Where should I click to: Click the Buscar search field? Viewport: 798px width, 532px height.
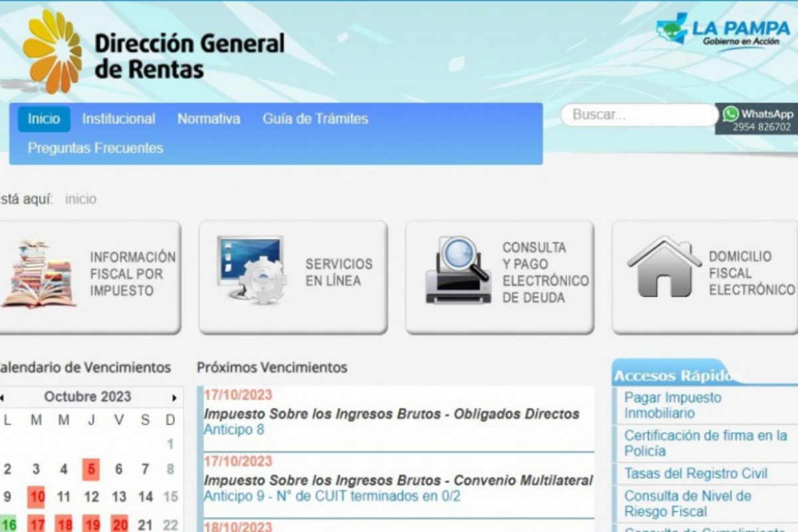[637, 114]
